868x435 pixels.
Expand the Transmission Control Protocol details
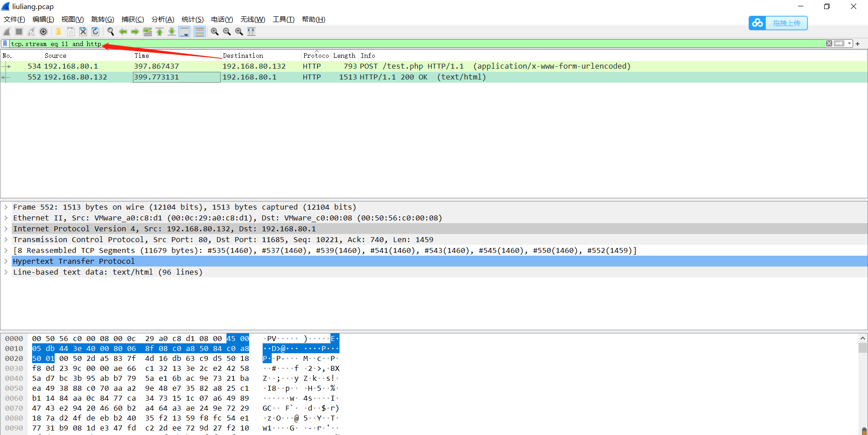click(x=6, y=239)
